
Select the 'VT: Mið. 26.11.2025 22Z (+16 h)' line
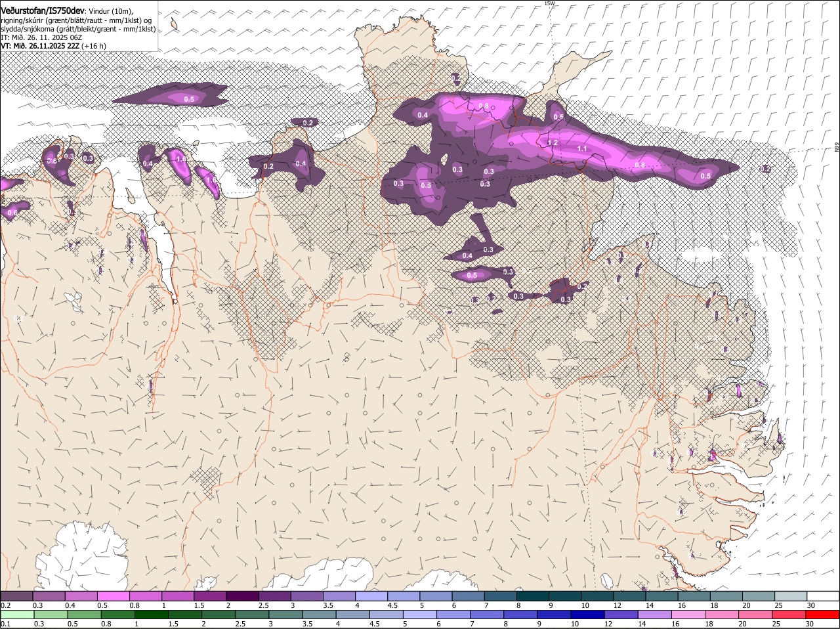(x=53, y=46)
